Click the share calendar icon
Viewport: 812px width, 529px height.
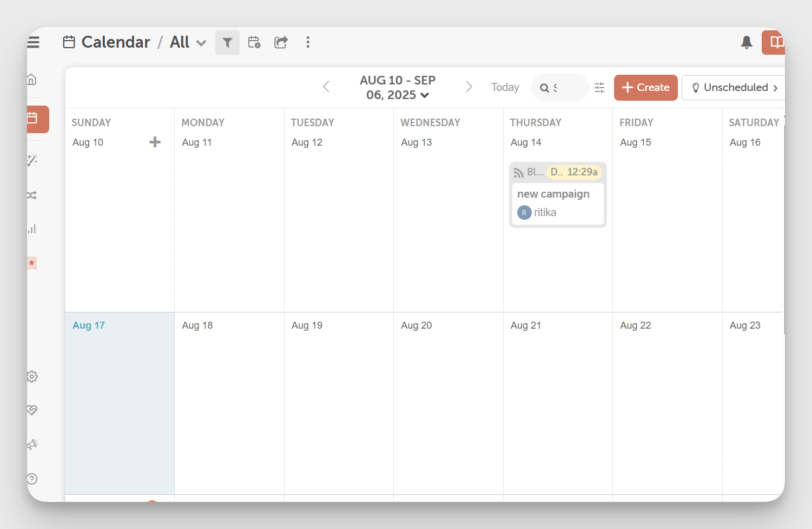pyautogui.click(x=281, y=42)
